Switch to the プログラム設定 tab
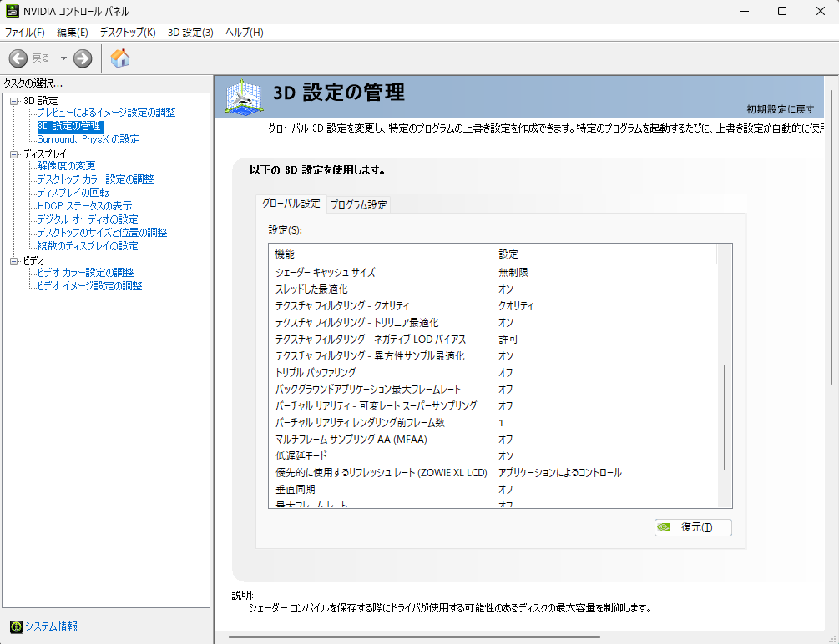Image resolution: width=839 pixels, height=644 pixels. click(358, 204)
